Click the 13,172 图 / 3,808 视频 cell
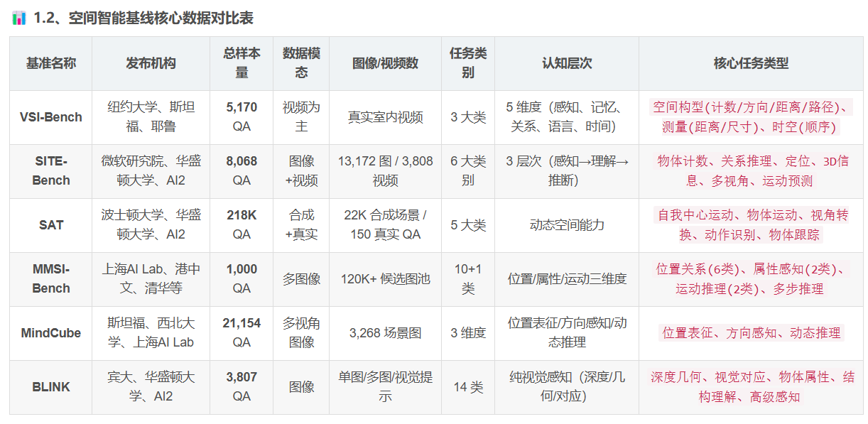 [386, 171]
